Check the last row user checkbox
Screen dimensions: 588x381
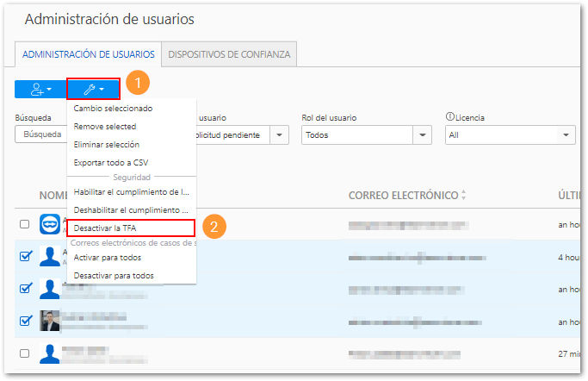pos(24,353)
